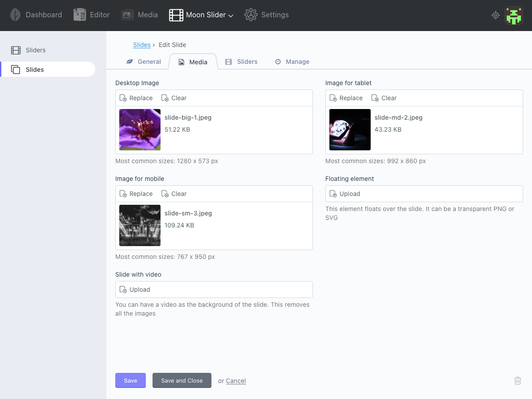Viewport: 532px width, 399px height.
Task: Click the 43.23 KB file size
Action: pyautogui.click(x=388, y=129)
